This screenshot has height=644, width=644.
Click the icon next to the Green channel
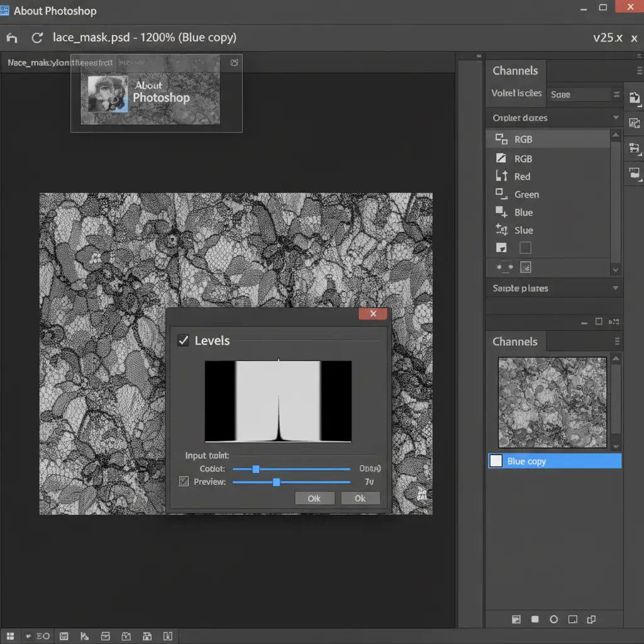[501, 194]
